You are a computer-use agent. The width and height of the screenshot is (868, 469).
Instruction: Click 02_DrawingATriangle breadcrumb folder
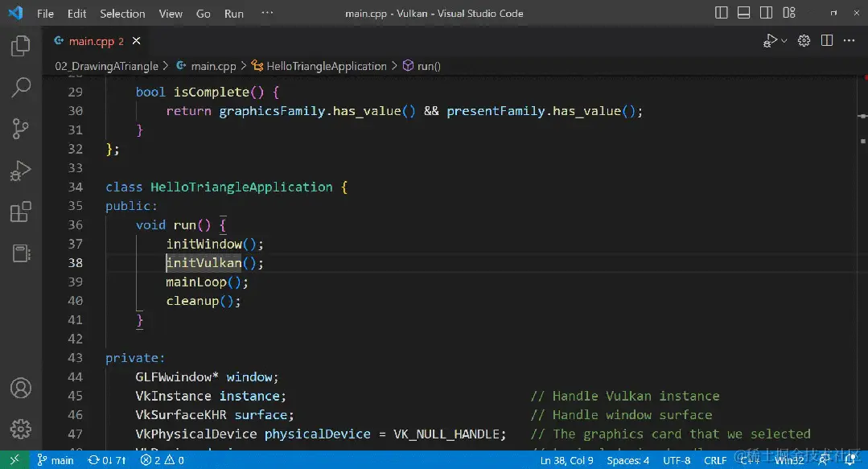click(106, 66)
